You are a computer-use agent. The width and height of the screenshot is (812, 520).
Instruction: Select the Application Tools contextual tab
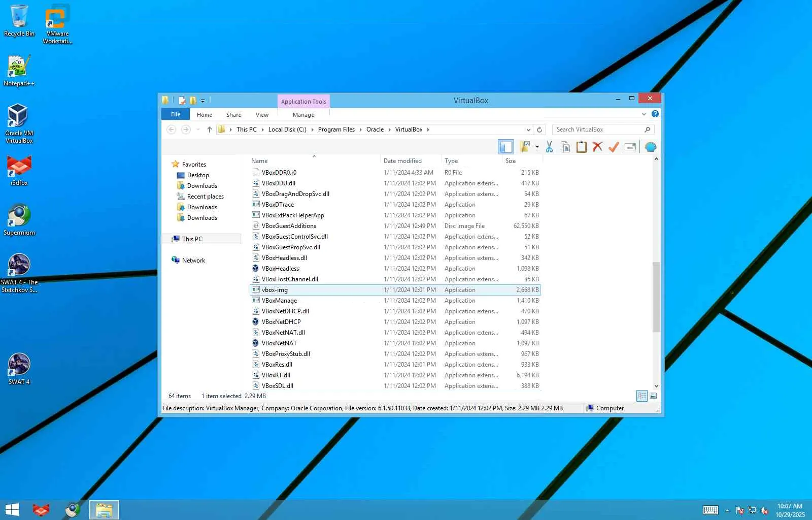point(303,102)
